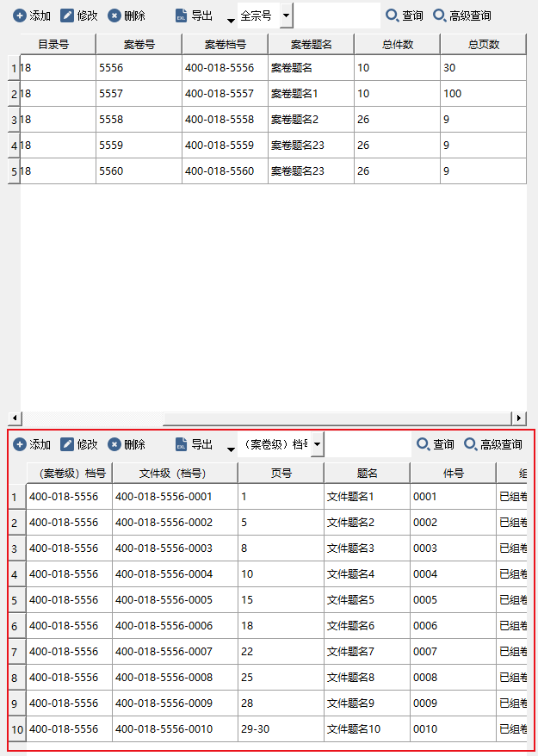Sort by the 案卷题名 column header

(x=311, y=45)
